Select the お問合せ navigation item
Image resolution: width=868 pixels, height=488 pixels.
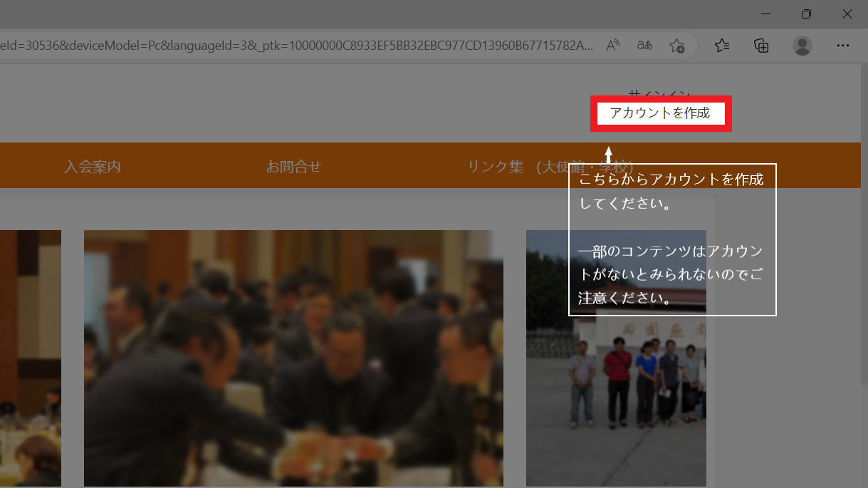293,167
